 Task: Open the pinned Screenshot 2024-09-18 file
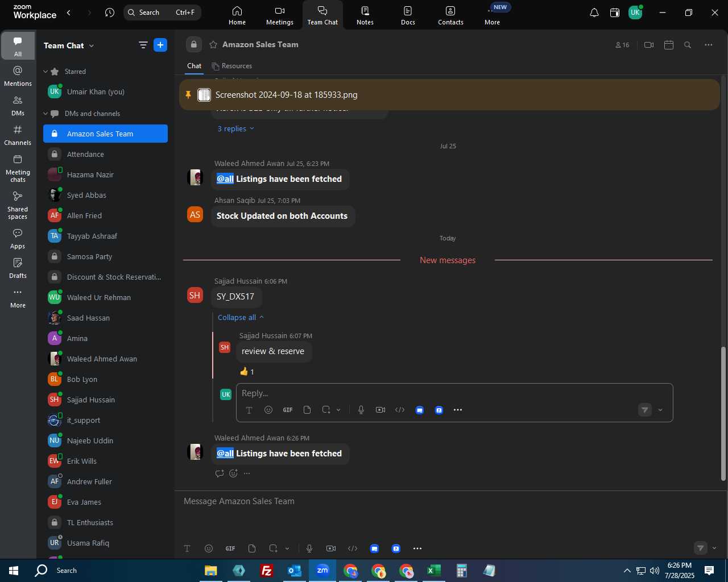coord(449,95)
